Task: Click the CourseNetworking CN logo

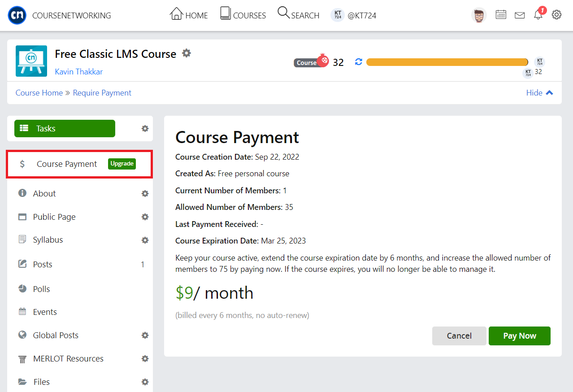Action: [x=17, y=15]
